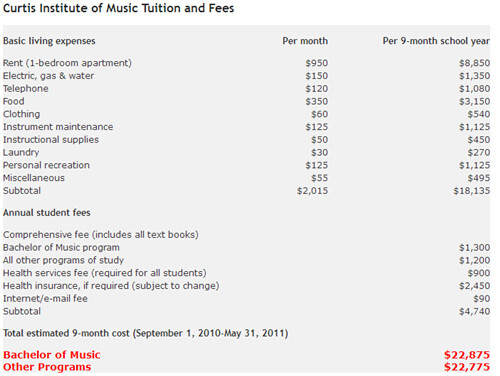Click the $18,135 living expenses subtotal
Viewport: 500px width, 376px height.
point(472,191)
